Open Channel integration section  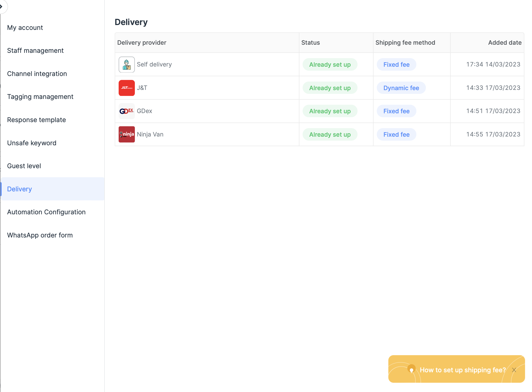37,74
